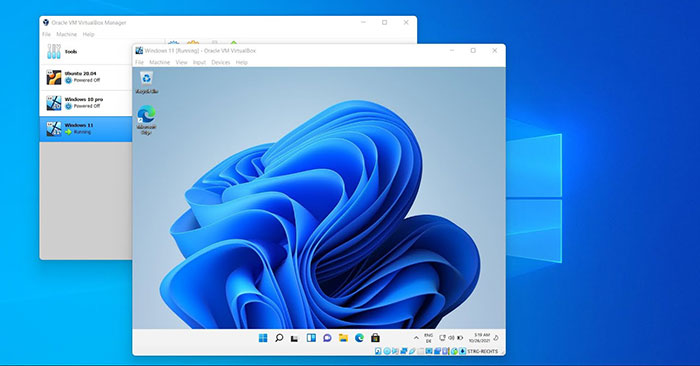Expand the hidden tray icons chevron

click(x=417, y=338)
